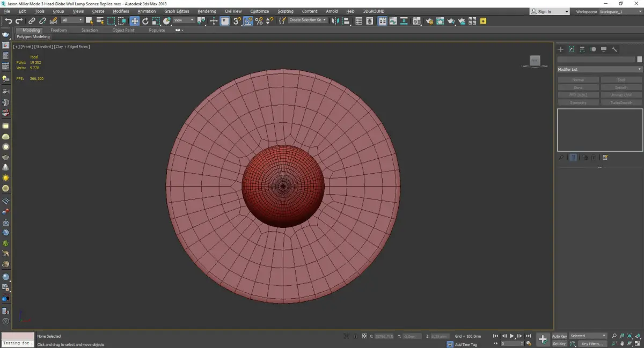Open Schematic View from toolbar
Image resolution: width=644 pixels, height=348 pixels.
point(404,21)
